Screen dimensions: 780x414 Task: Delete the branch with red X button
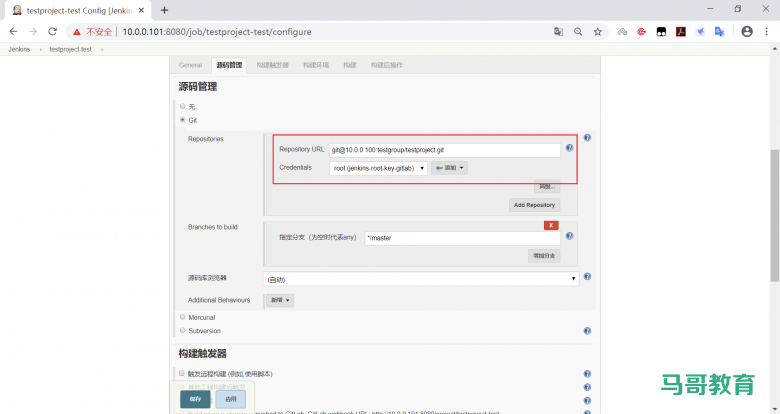click(551, 225)
